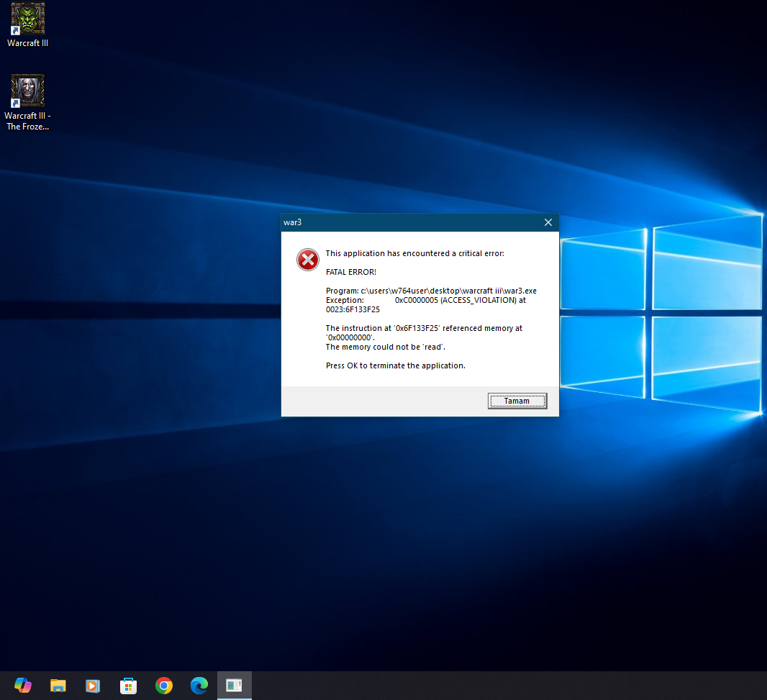Open Microsoft Edge from taskbar
767x700 pixels.
point(199,686)
